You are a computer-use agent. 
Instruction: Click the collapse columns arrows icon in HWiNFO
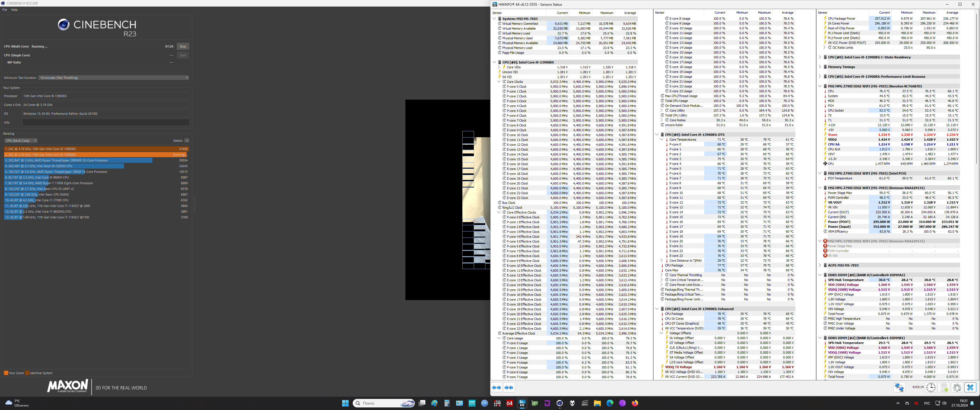pyautogui.click(x=509, y=388)
